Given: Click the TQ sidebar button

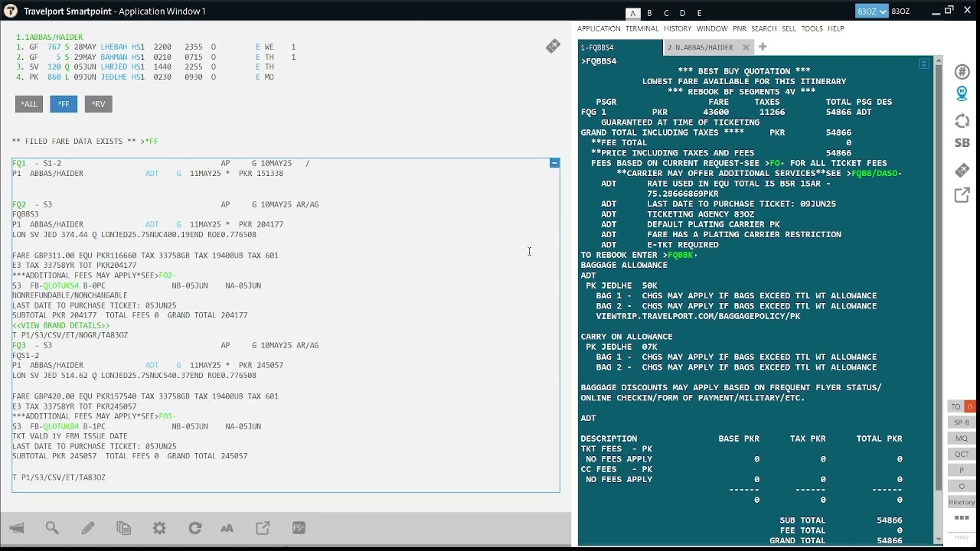Looking at the screenshot, I should coord(955,406).
